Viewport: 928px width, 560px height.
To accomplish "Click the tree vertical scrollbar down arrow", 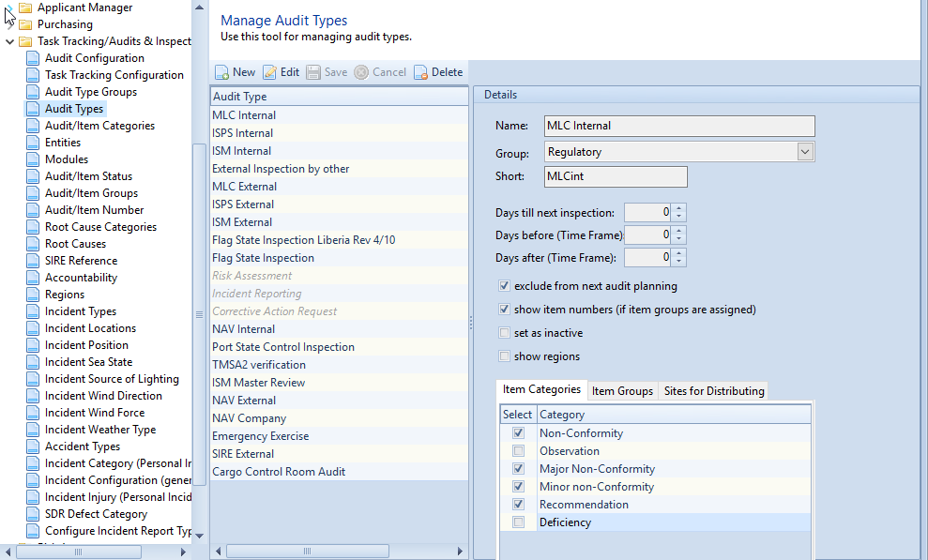I will [x=200, y=536].
